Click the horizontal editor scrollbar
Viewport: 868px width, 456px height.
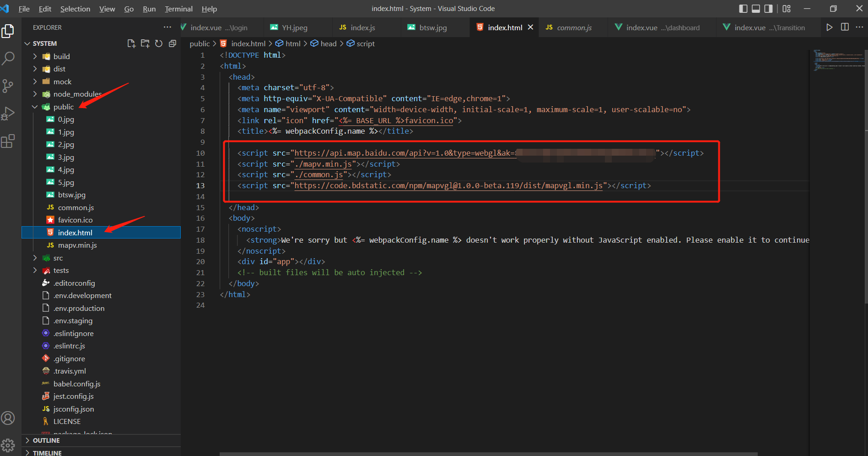[x=488, y=454]
